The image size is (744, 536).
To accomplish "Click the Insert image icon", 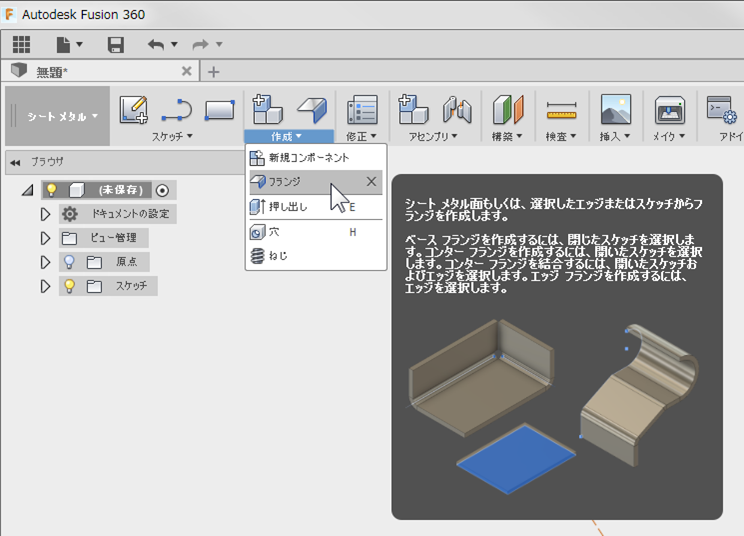I will click(615, 109).
